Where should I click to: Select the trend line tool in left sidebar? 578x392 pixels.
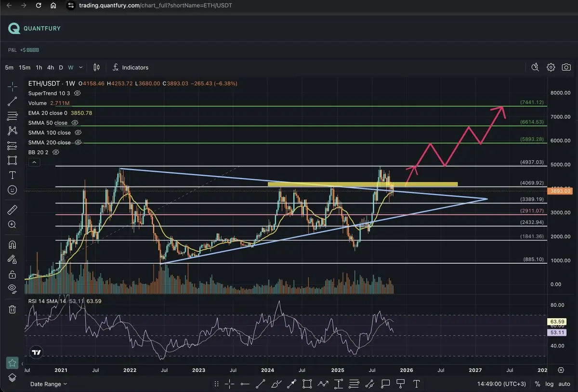tap(13, 101)
